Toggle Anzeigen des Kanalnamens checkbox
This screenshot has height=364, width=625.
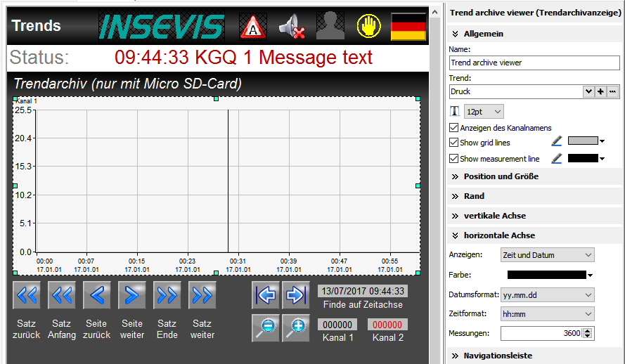pos(453,128)
